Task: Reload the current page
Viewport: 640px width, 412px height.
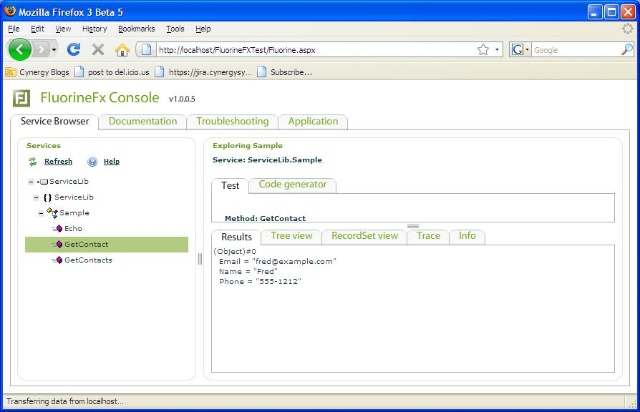Action: (x=73, y=50)
